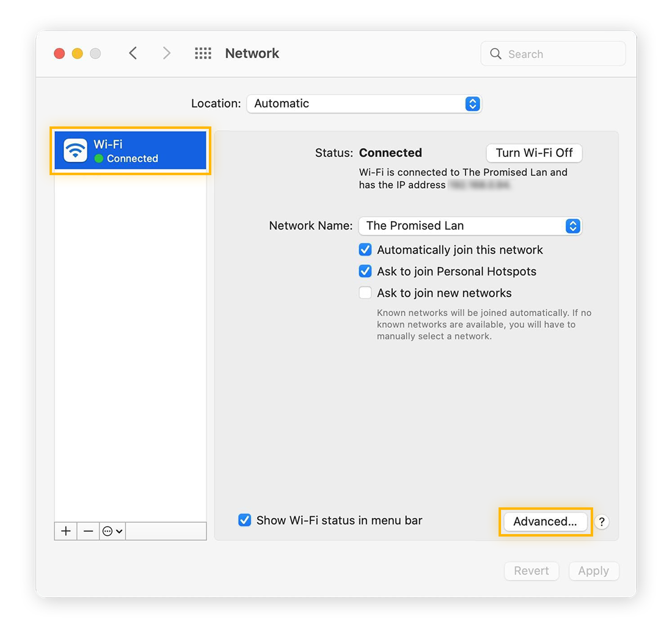Uncheck Automatically join this network
This screenshot has width=672, height=630.
coord(365,249)
